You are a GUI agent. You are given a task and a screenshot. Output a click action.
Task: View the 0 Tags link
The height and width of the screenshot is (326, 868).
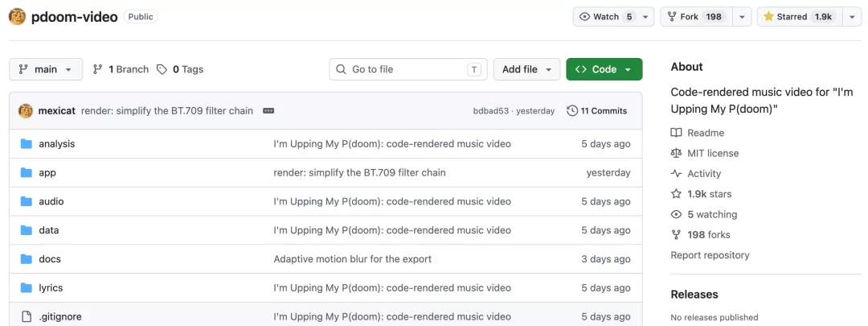[x=180, y=69]
